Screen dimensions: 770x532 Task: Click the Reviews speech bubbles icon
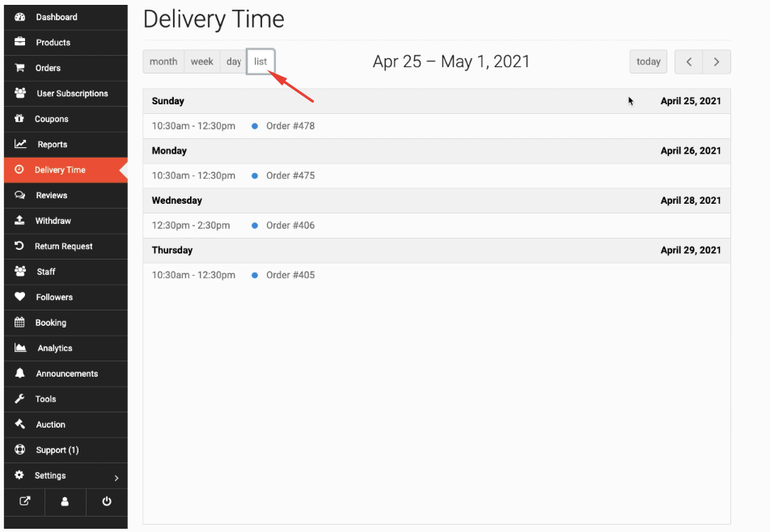pos(19,195)
